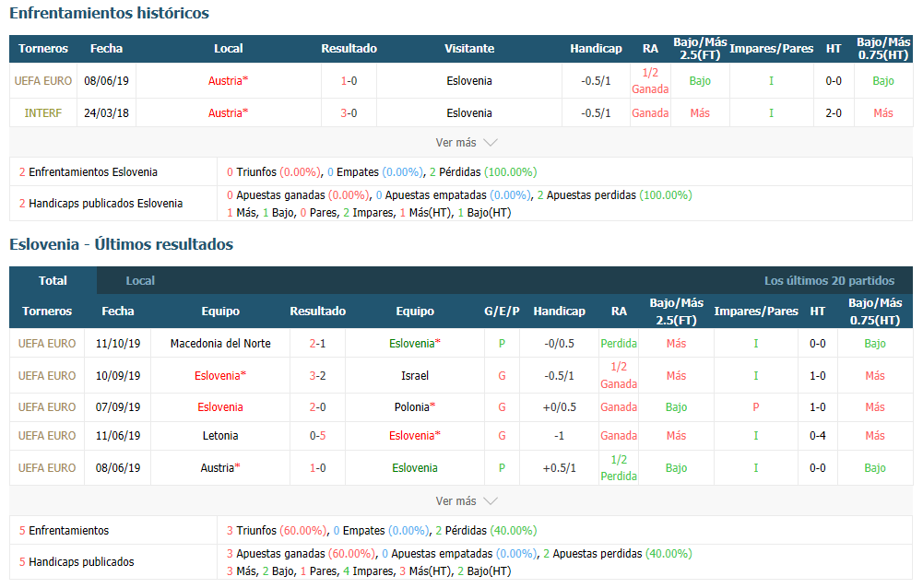Select the date 11/06/19
923x588 pixels.
coord(118,436)
